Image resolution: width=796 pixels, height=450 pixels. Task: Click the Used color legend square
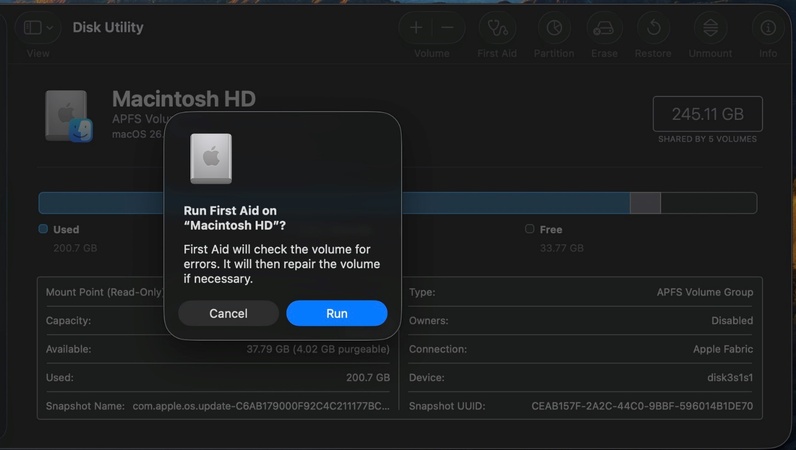(x=43, y=229)
